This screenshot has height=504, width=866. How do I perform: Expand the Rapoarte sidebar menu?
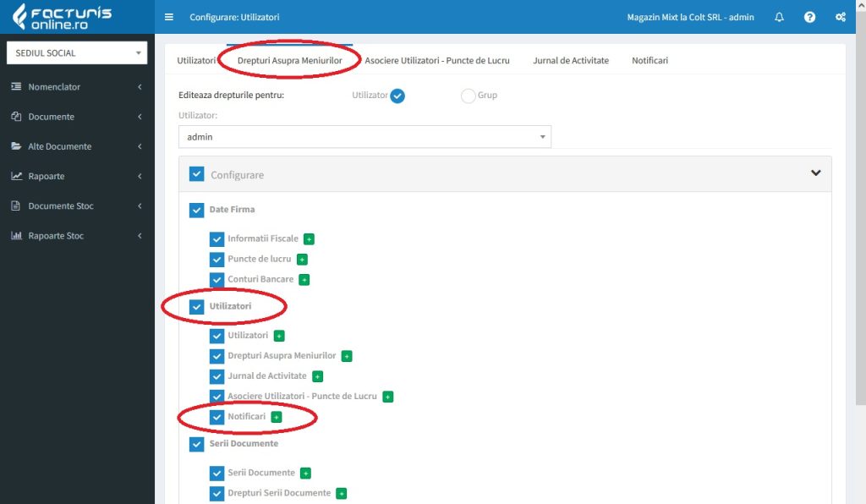click(77, 176)
